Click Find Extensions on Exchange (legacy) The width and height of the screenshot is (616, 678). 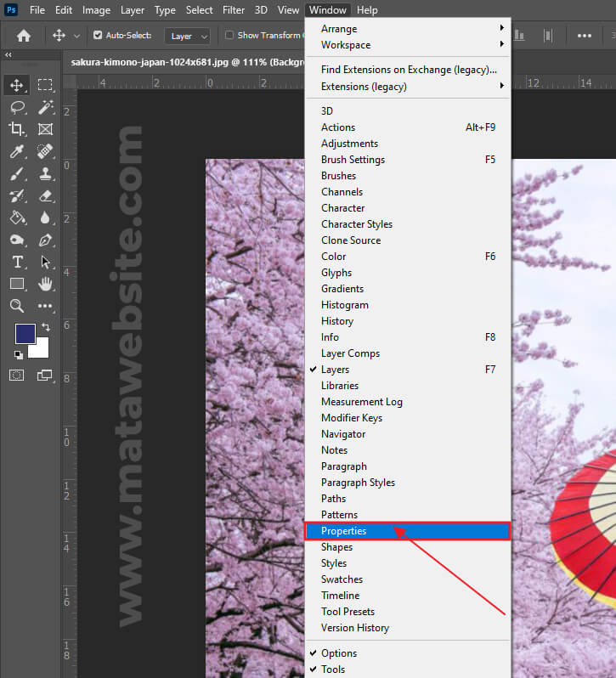[408, 70]
